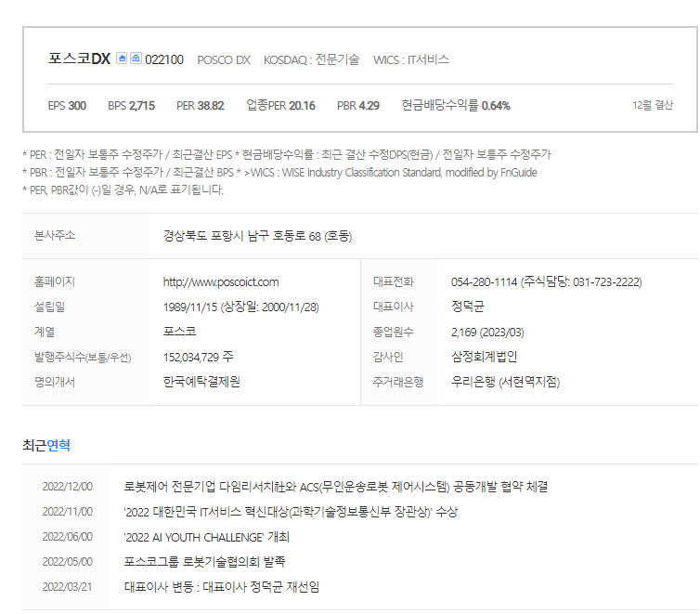This screenshot has width=700, height=614.
Task: Click the blue home icon beside 포스코DX
Action: (x=122, y=58)
